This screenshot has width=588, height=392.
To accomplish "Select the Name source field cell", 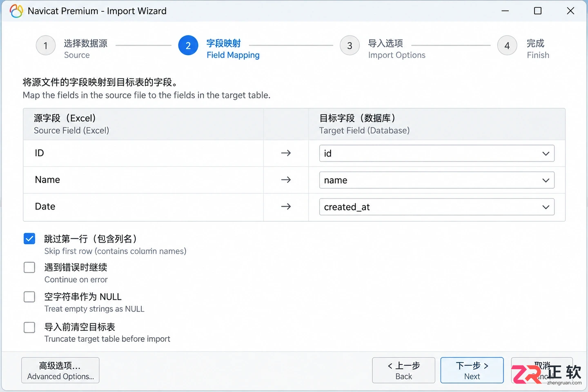I will coord(143,180).
